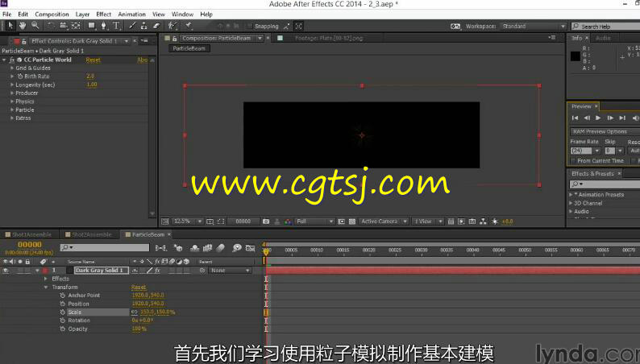Toggle visibility eye of Dark Gray Solid 1

point(6,271)
